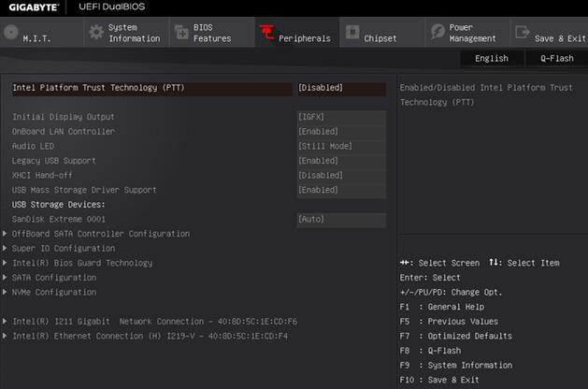The image size is (588, 389).
Task: Expand OffBoard SATA Controller Configuration
Action: point(101,234)
